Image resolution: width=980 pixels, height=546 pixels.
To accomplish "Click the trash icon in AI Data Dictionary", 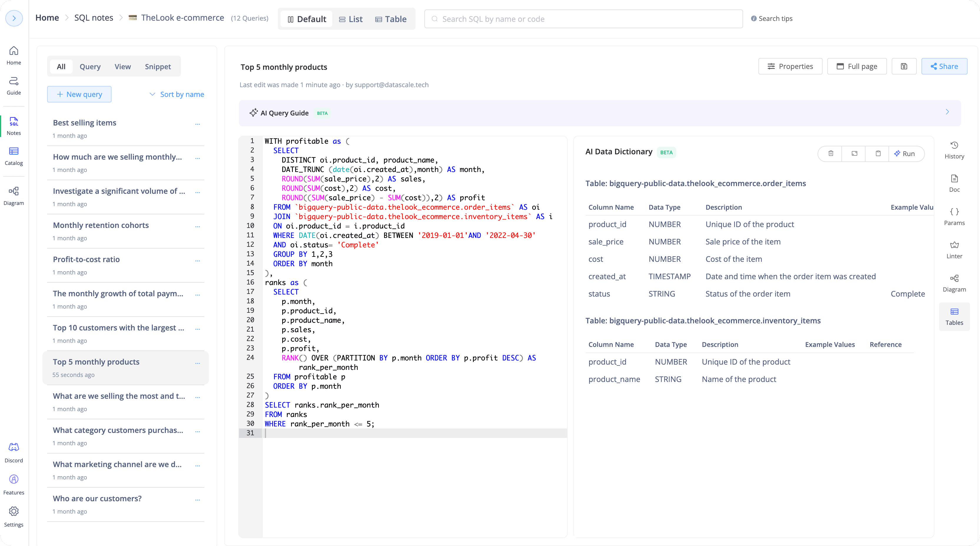I will click(831, 153).
